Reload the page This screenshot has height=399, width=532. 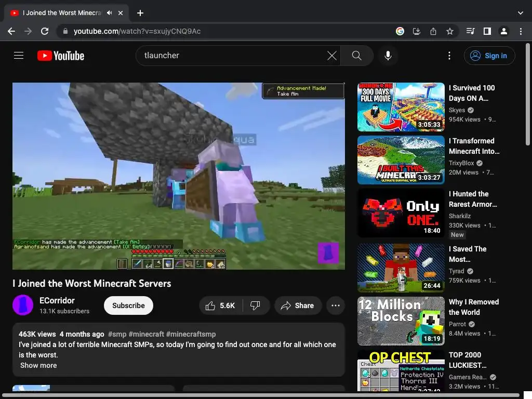pos(45,31)
